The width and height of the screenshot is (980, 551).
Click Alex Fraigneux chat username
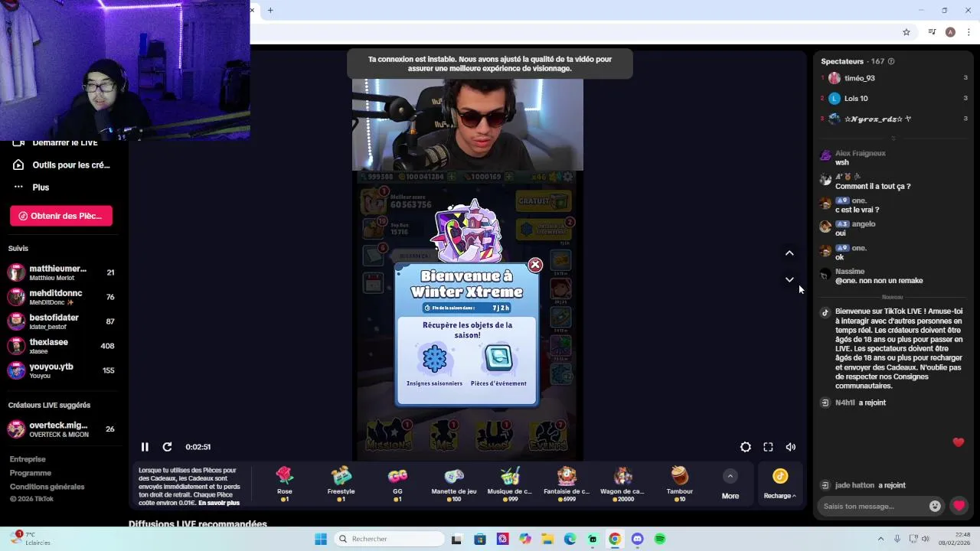[861, 153]
